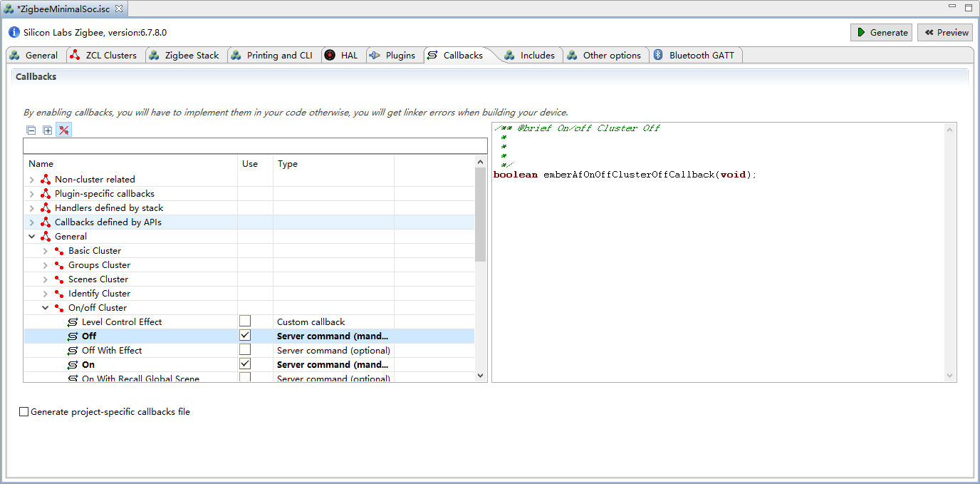The width and height of the screenshot is (980, 484).
Task: Collapse the On/off Cluster node
Action: point(46,308)
